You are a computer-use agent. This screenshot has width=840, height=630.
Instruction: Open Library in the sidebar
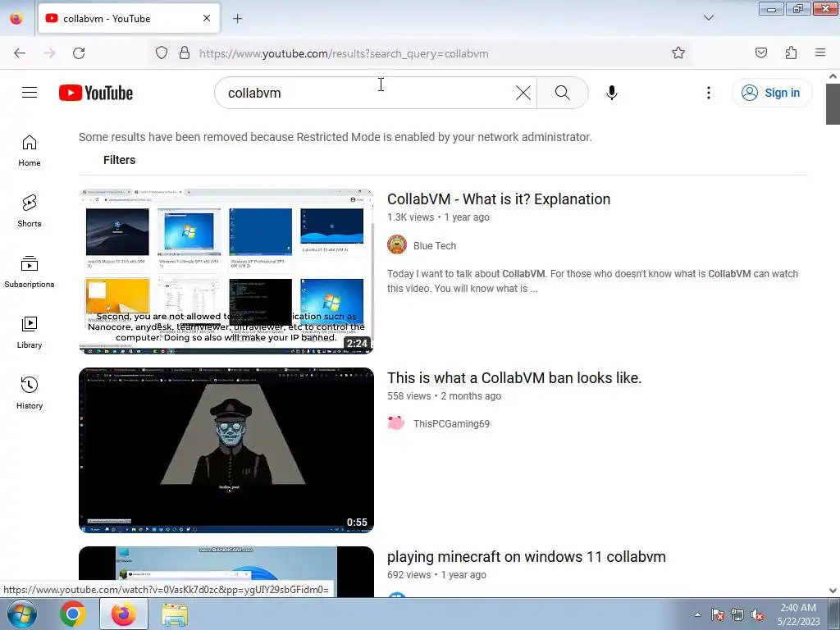pos(30,333)
